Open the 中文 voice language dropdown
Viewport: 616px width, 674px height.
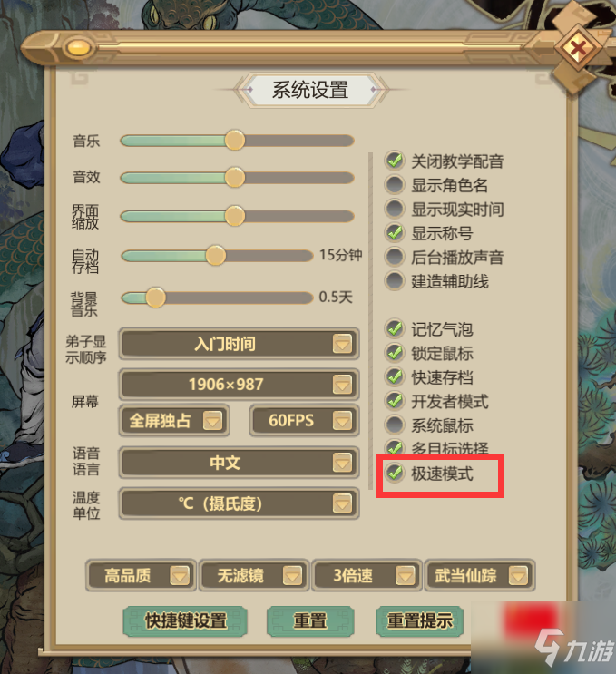click(239, 463)
